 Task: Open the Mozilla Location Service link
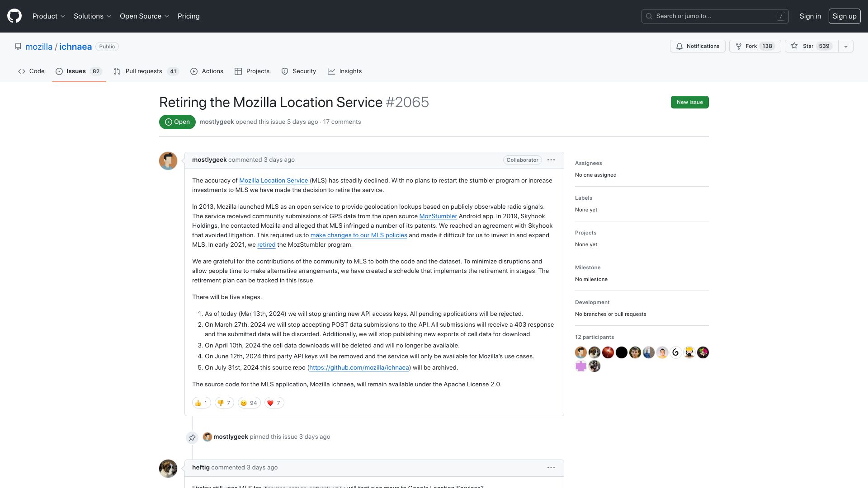coord(274,181)
